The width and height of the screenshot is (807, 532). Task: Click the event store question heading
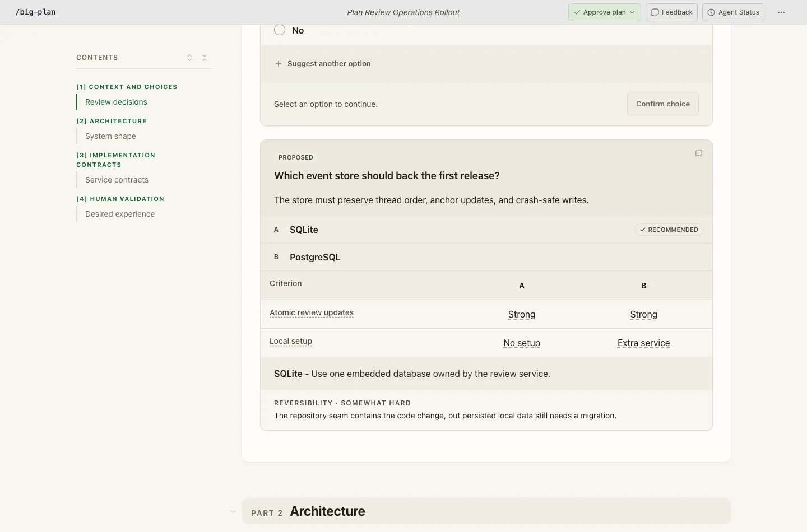click(x=387, y=176)
